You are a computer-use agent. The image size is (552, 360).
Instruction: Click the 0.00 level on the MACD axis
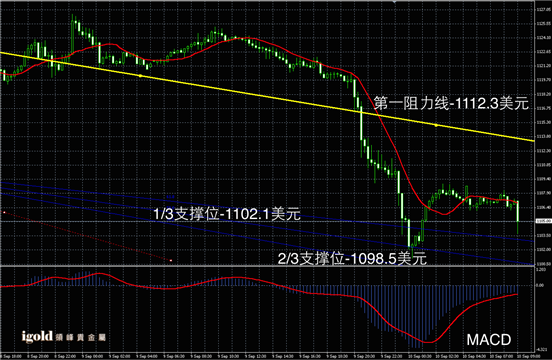point(540,285)
